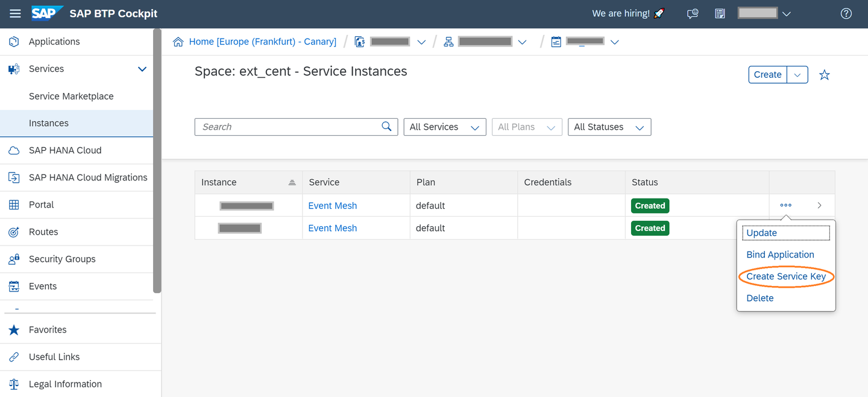This screenshot has width=868, height=397.
Task: Expand global account breadcrumb chevron
Action: click(421, 42)
